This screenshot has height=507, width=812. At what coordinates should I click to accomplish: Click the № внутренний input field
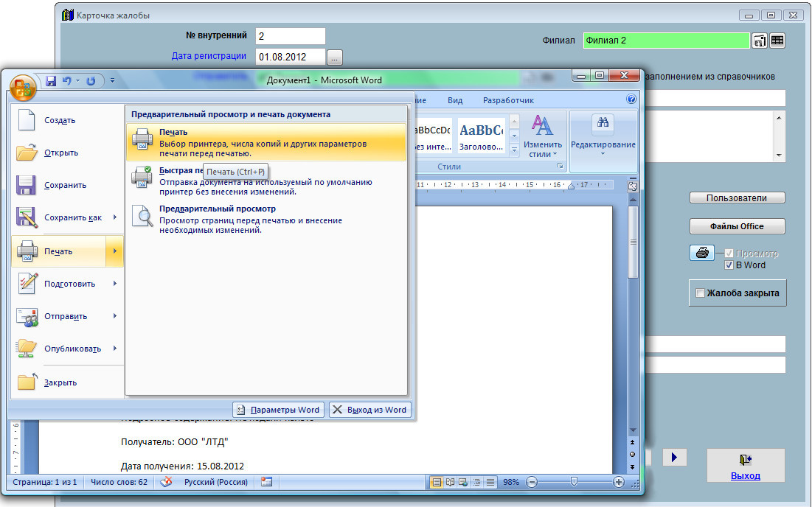click(291, 36)
